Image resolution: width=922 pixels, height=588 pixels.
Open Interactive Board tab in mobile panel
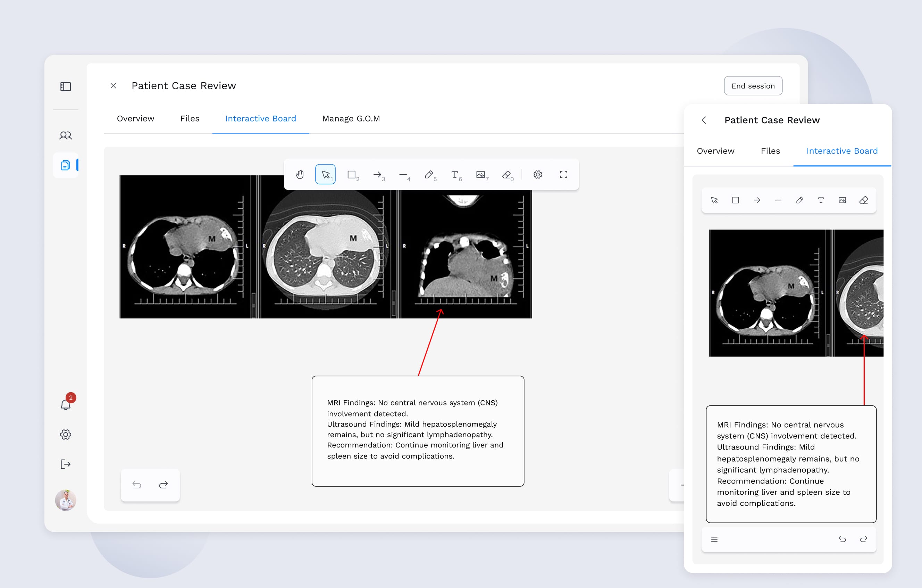pyautogui.click(x=842, y=151)
